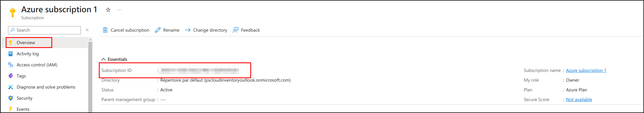Viewport: 644px width, 113px height.
Task: Collapse the Essentials section
Action: 104,59
